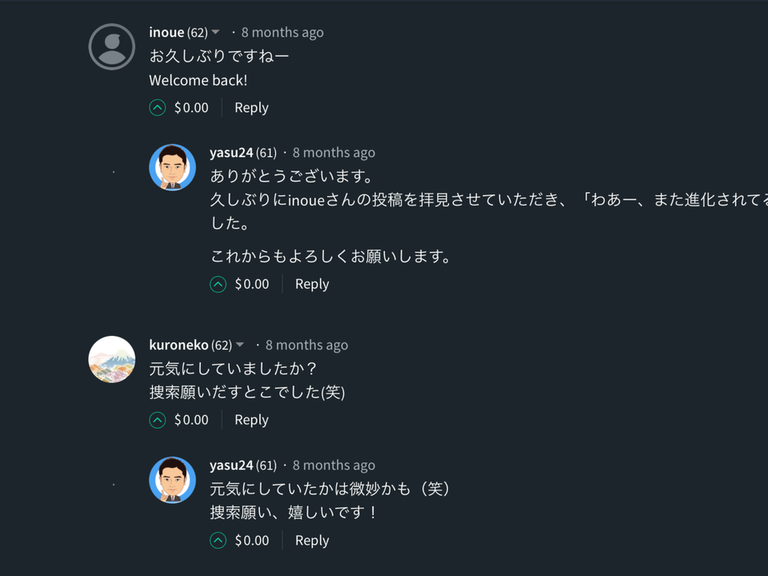
Task: View $0.00 payout on kuroneko's comment
Action: (191, 420)
